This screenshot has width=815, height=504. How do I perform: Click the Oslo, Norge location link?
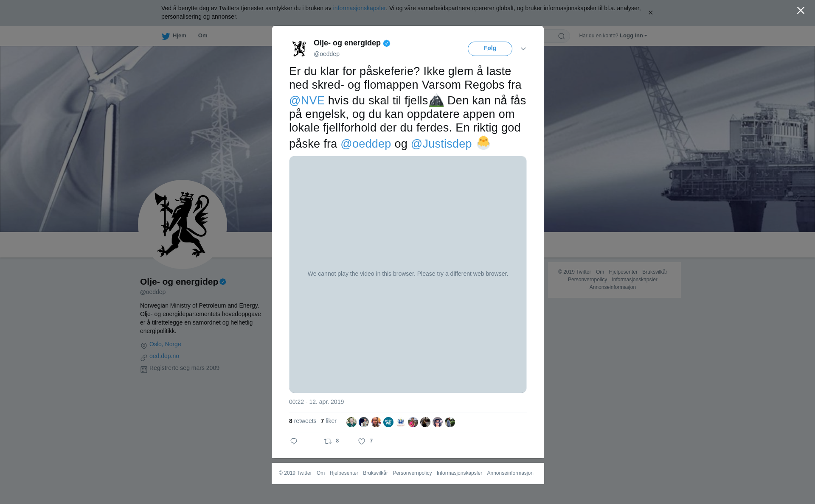(x=165, y=344)
